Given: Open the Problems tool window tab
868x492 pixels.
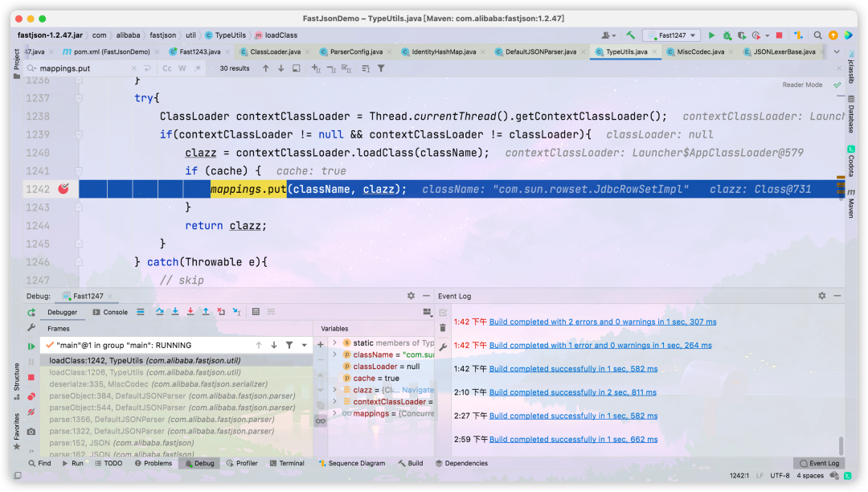Looking at the screenshot, I should (154, 463).
